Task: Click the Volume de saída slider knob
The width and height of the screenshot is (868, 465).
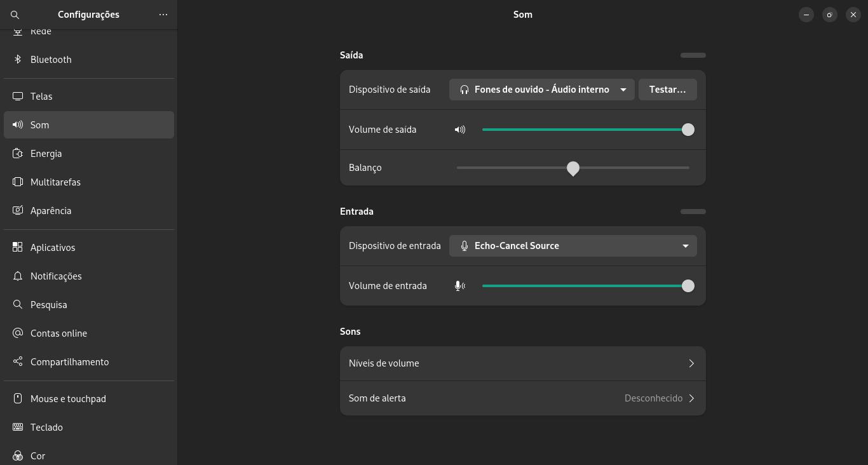Action: (688, 130)
